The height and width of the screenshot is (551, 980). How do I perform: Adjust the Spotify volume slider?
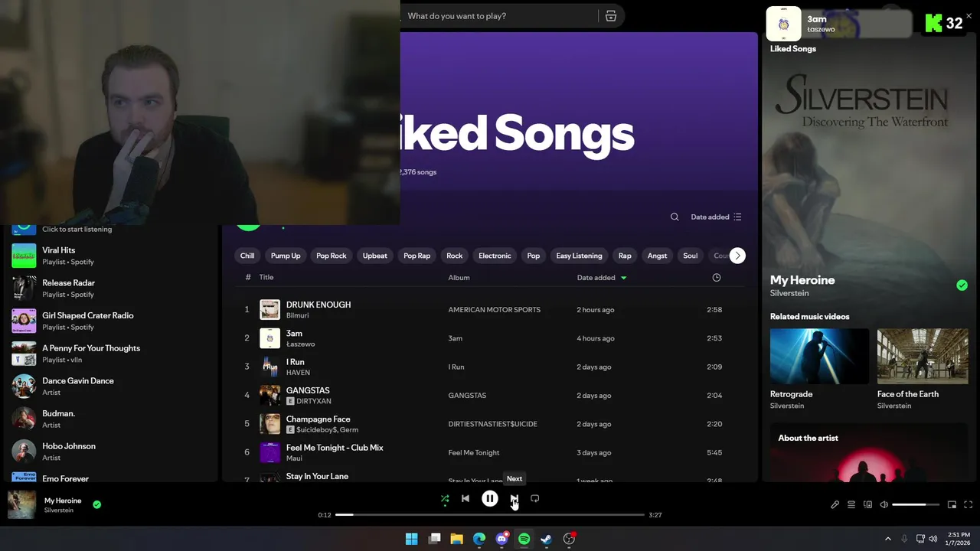(916, 505)
